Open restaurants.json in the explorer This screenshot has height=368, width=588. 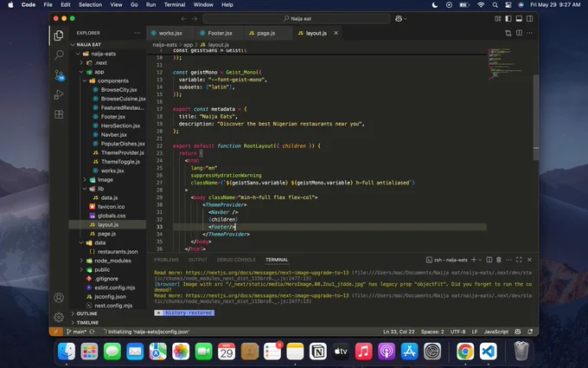pyautogui.click(x=118, y=252)
